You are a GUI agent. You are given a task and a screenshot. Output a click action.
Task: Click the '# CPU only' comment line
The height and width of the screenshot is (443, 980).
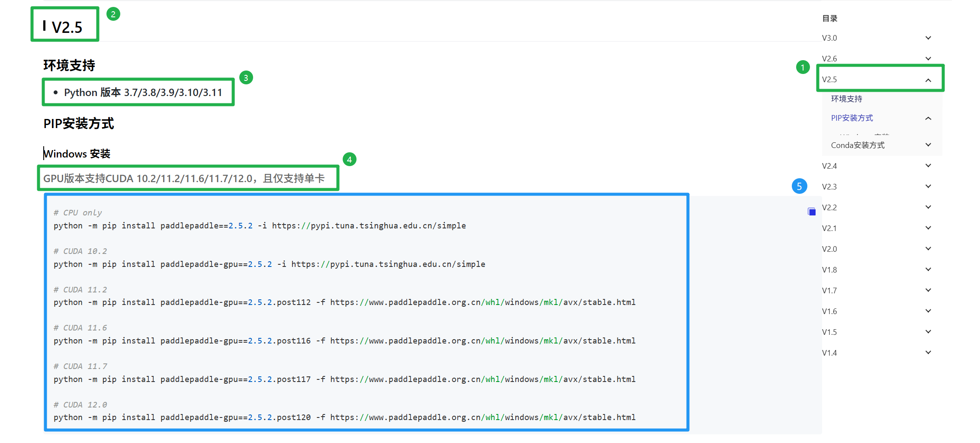(78, 213)
